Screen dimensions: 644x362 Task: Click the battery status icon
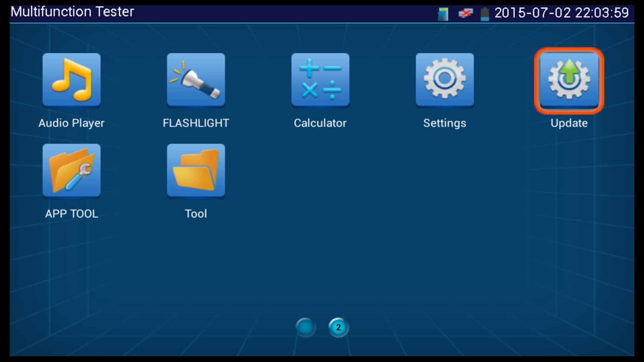[485, 14]
